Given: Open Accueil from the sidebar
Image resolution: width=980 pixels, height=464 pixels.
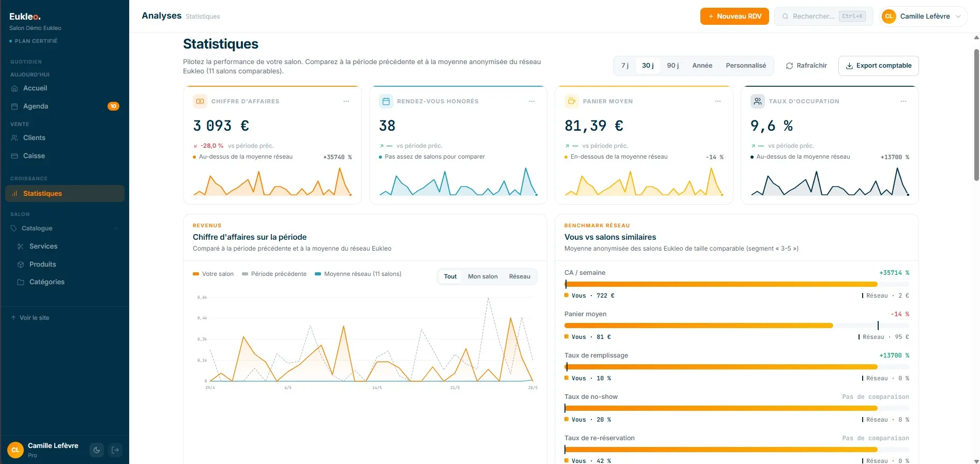Looking at the screenshot, I should point(65,88).
